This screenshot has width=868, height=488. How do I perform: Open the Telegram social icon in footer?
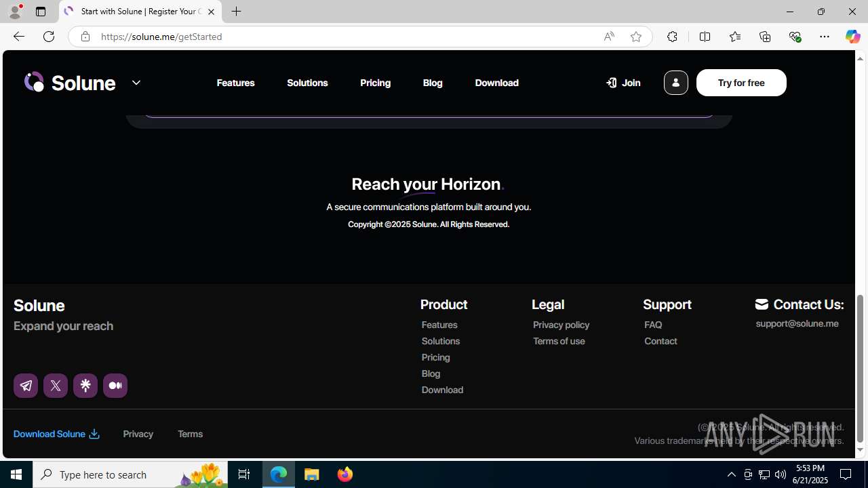click(x=26, y=386)
